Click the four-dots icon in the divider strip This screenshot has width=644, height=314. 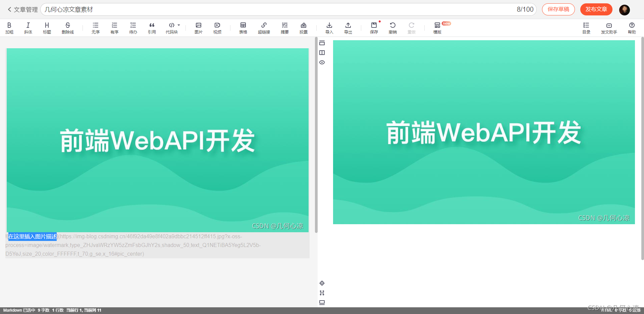pyautogui.click(x=322, y=293)
